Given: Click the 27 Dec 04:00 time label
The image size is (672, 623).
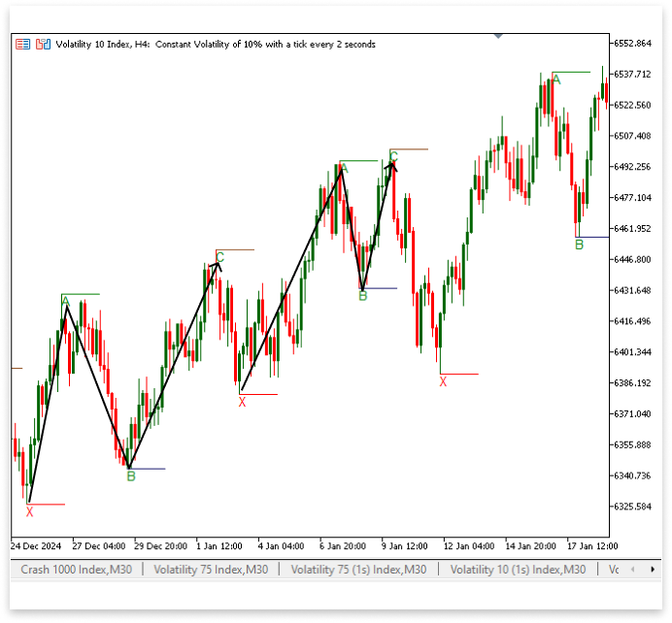Looking at the screenshot, I should tap(99, 546).
